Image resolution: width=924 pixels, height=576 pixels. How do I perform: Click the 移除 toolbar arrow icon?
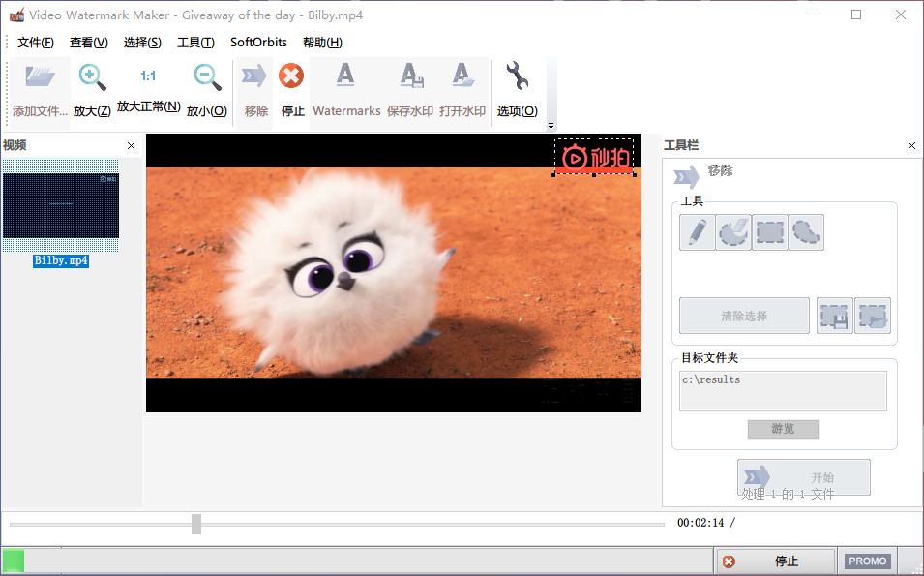(254, 76)
